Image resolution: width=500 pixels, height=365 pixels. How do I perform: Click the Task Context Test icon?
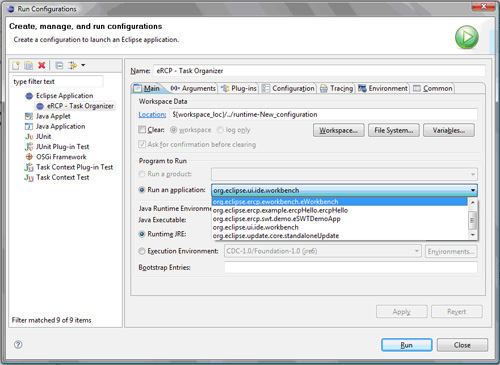29,178
